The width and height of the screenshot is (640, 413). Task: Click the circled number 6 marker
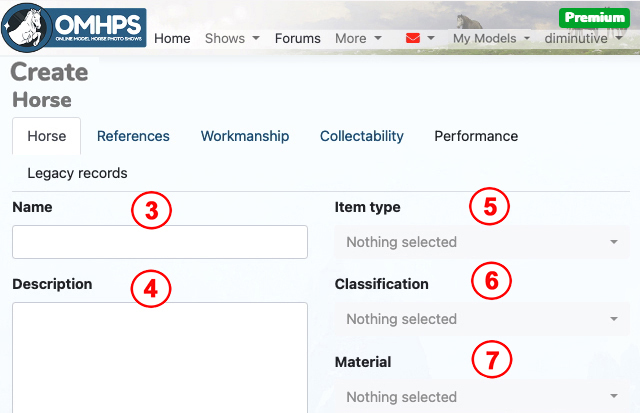(x=490, y=281)
